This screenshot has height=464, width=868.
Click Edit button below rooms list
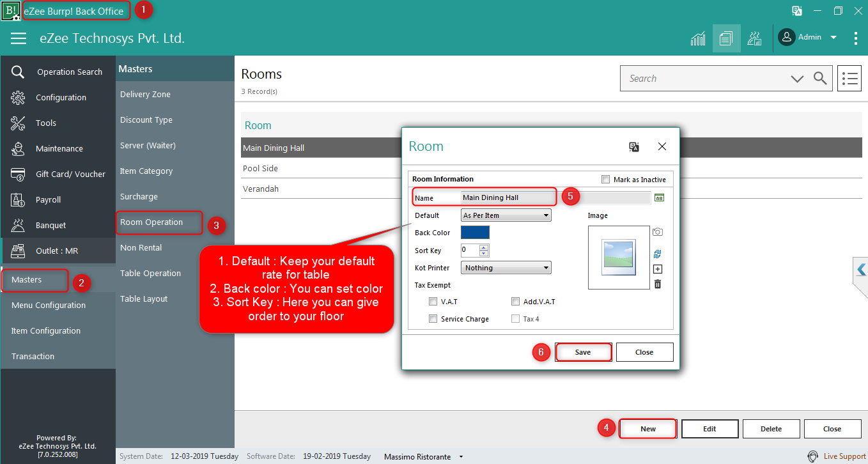(x=709, y=429)
